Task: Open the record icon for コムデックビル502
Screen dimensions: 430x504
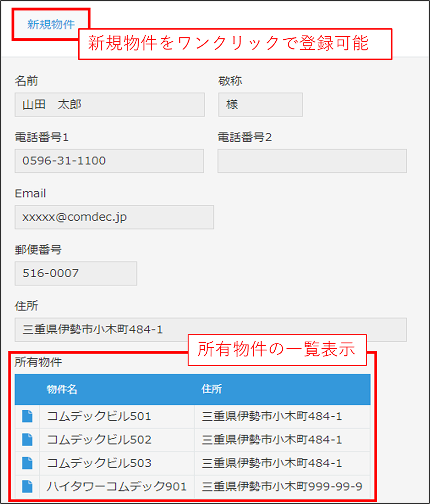Action: pos(26,439)
